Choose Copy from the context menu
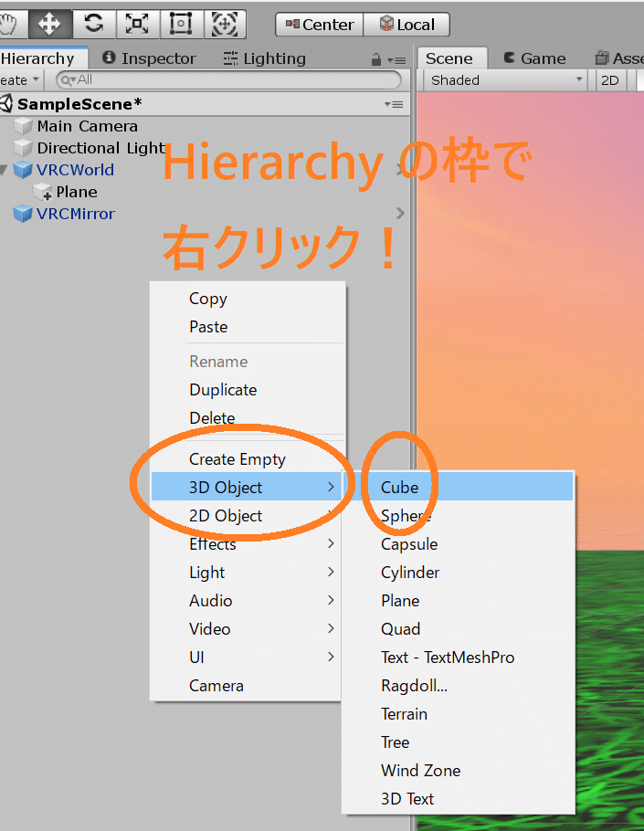This screenshot has height=831, width=644. tap(248, 299)
